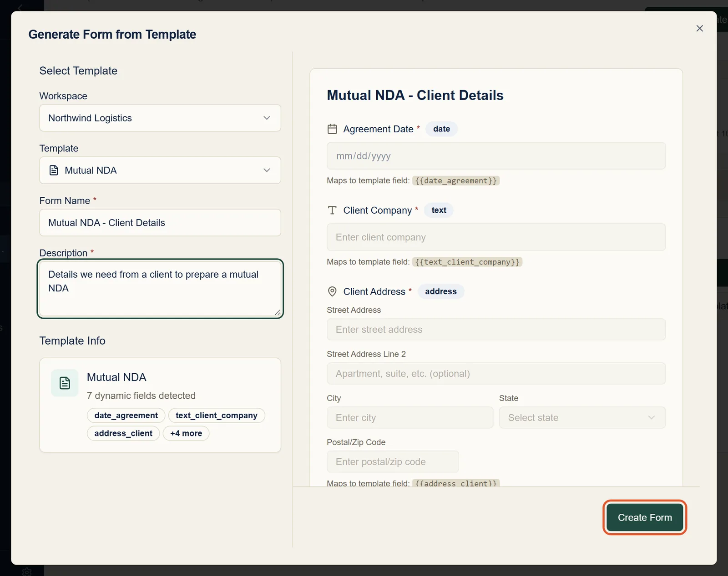The height and width of the screenshot is (576, 728).
Task: Click the '7 dynamic fields detected' text
Action: (141, 396)
